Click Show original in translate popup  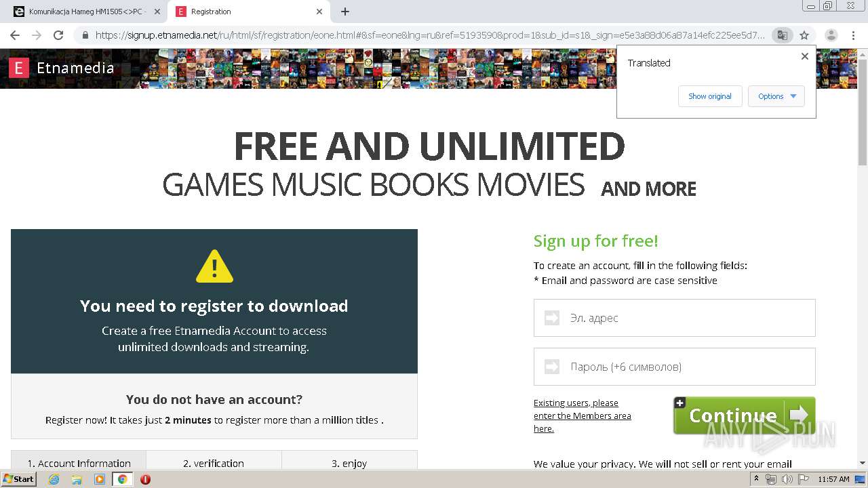tap(710, 96)
